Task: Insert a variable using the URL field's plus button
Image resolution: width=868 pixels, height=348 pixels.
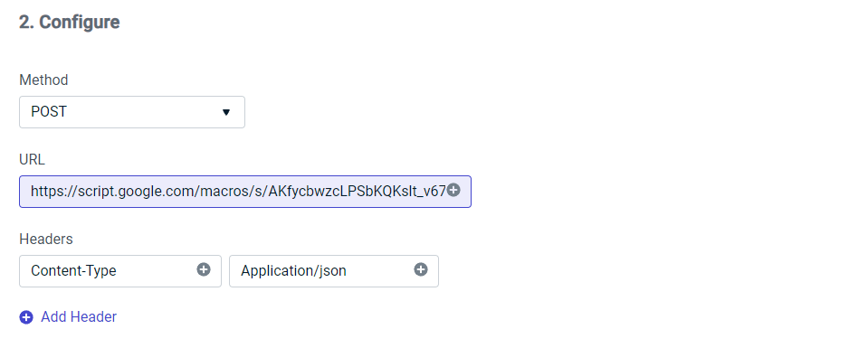Action: point(453,191)
